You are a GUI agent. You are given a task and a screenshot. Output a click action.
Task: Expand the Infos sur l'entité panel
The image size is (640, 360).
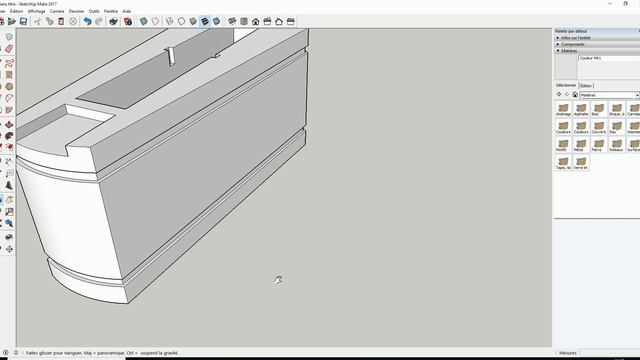[x=597, y=38]
